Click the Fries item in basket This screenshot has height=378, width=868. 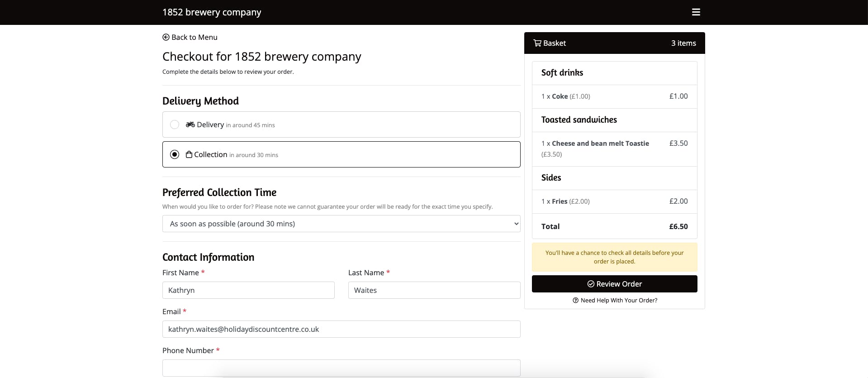click(x=560, y=201)
